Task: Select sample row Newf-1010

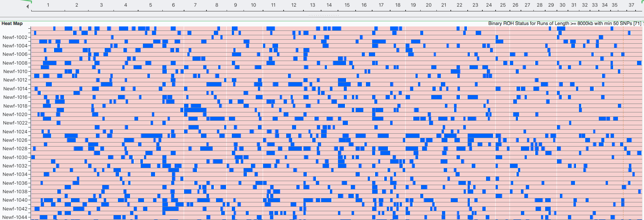Action: [15, 72]
